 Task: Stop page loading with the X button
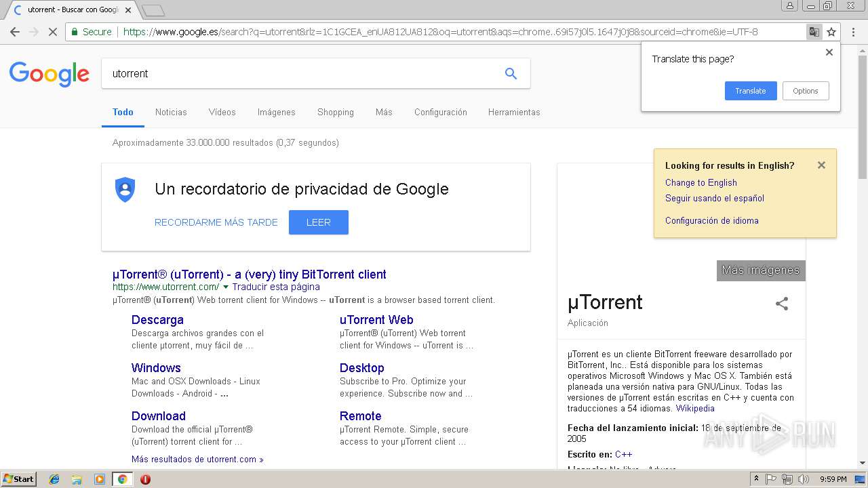tap(53, 32)
